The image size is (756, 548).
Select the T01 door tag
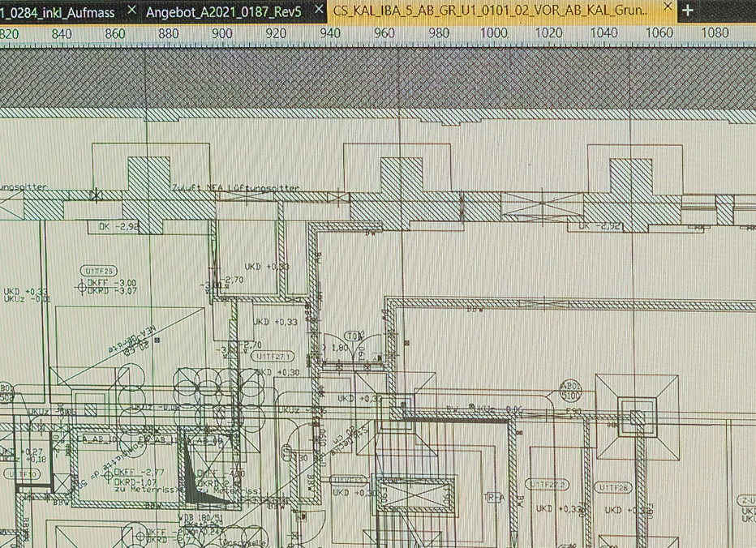pyautogui.click(x=354, y=335)
